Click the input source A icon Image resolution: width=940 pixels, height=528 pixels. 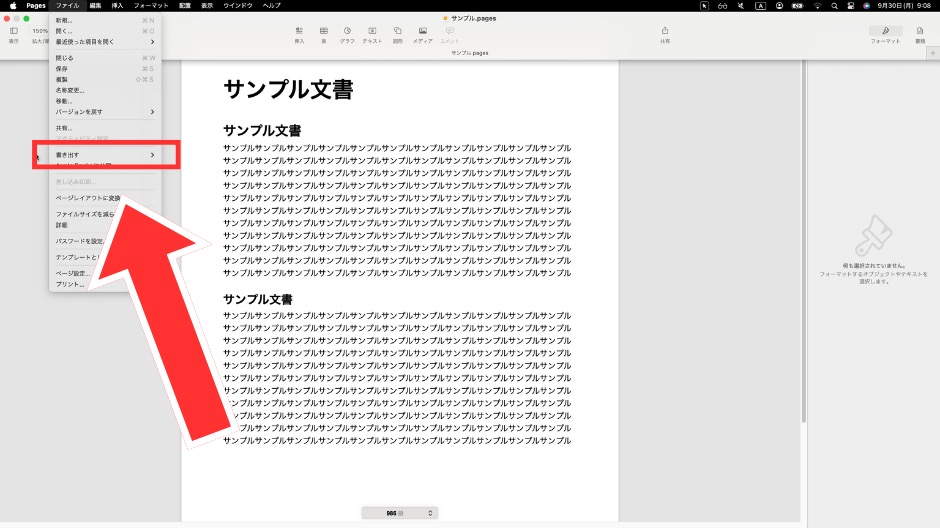coord(760,5)
